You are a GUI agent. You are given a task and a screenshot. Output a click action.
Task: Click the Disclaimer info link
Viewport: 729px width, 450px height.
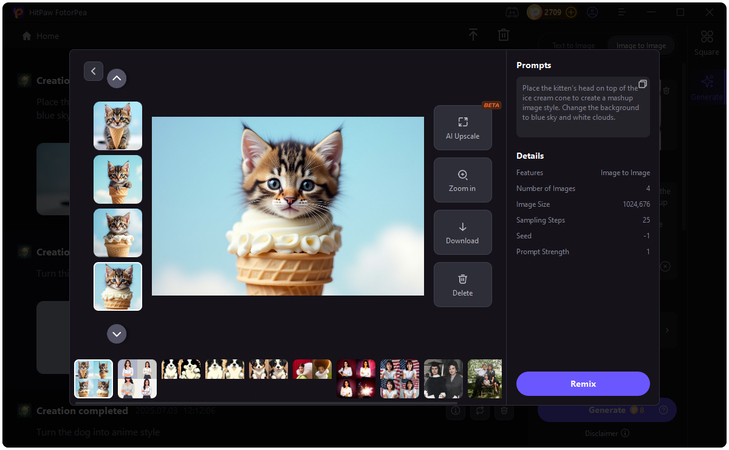(x=607, y=433)
